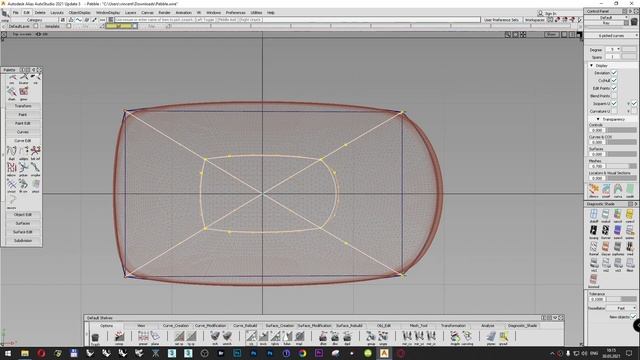Open the Edit menu
This screenshot has height=360, width=640.
coord(27,13)
